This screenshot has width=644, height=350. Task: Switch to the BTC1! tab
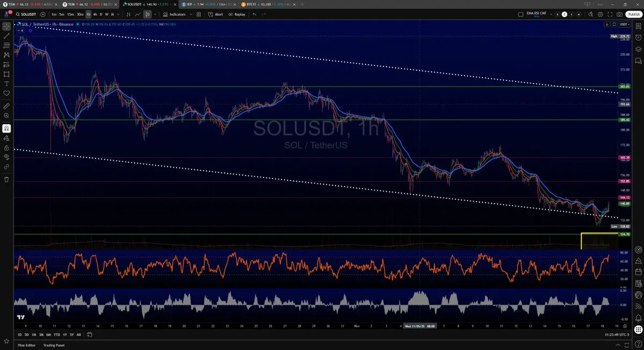tap(267, 4)
